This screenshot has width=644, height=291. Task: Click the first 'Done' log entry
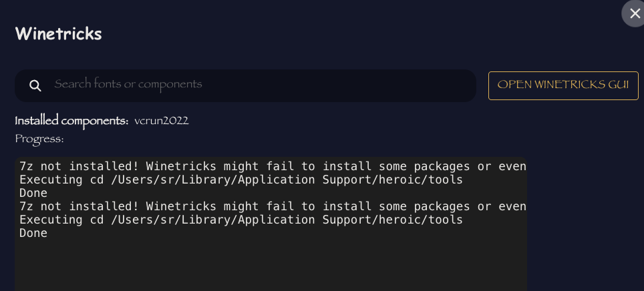click(x=33, y=194)
